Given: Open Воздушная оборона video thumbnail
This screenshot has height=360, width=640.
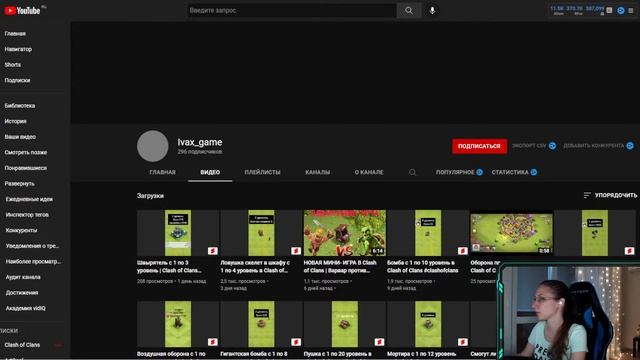Looking at the screenshot, I should (x=178, y=324).
